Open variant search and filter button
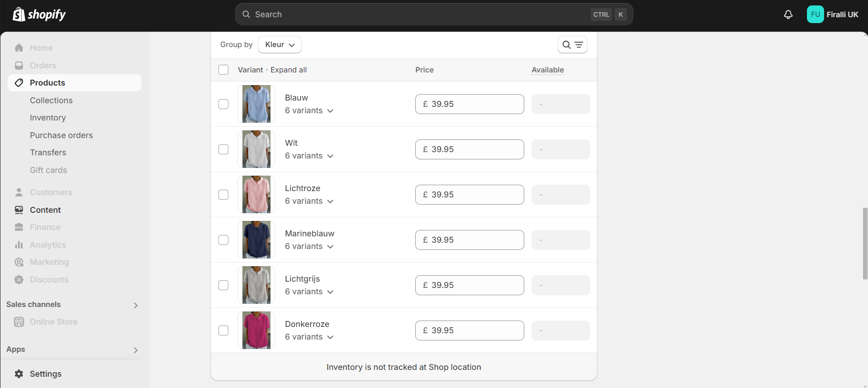The height and width of the screenshot is (388, 868). click(572, 45)
